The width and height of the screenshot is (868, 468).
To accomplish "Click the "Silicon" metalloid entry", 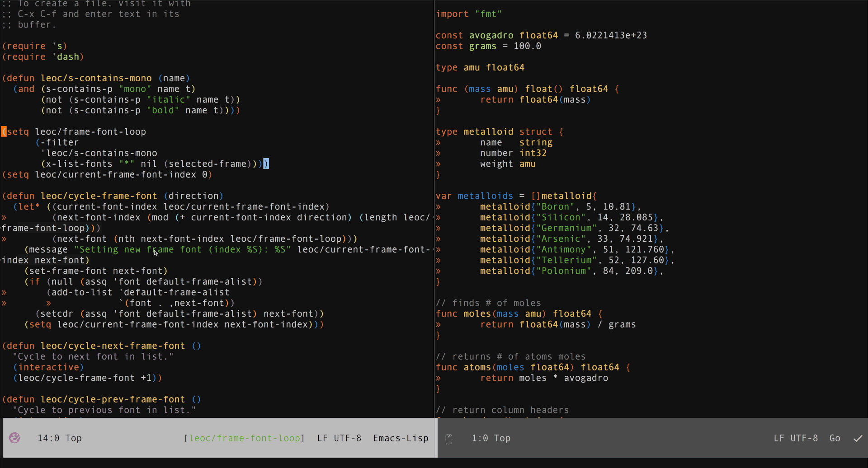I will point(572,217).
